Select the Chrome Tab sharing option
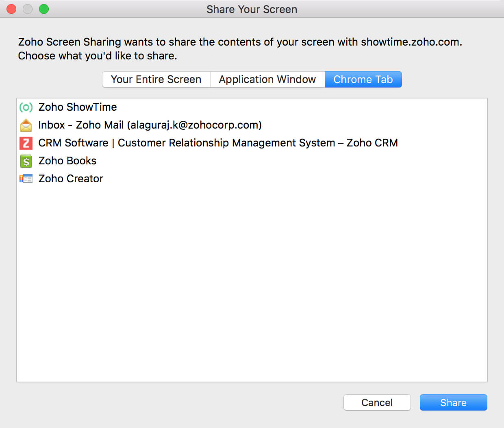Screen dimensions: 504x428 pos(363,79)
